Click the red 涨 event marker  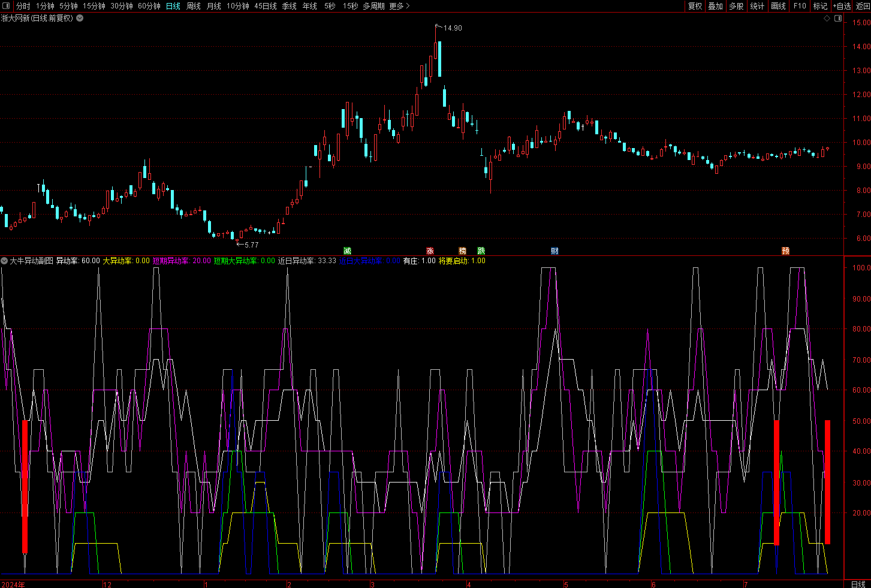click(430, 251)
